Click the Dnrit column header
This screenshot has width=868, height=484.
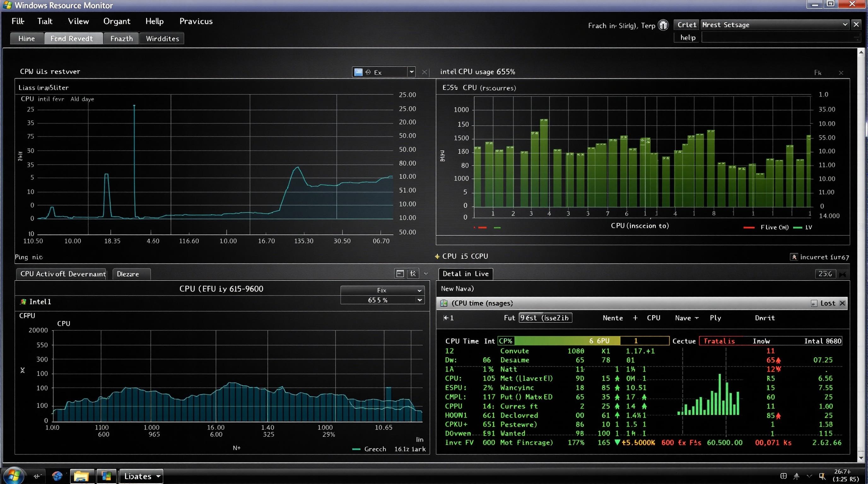pos(765,318)
